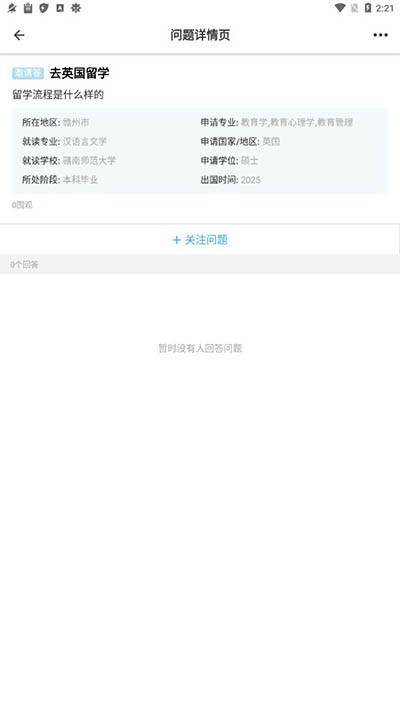Screen dimensions: 400x711
Task: Tap the 问题详情页 page title
Action: coord(200,35)
